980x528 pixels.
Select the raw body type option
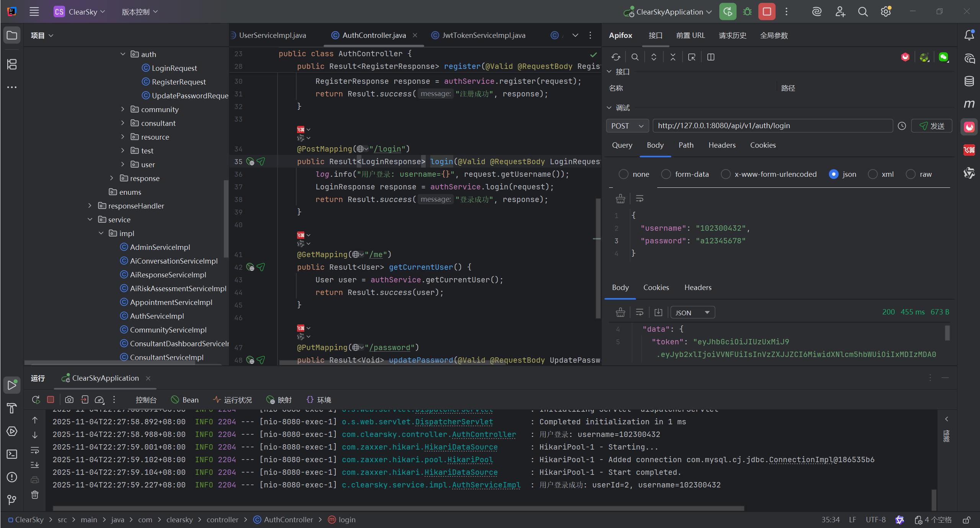911,174
